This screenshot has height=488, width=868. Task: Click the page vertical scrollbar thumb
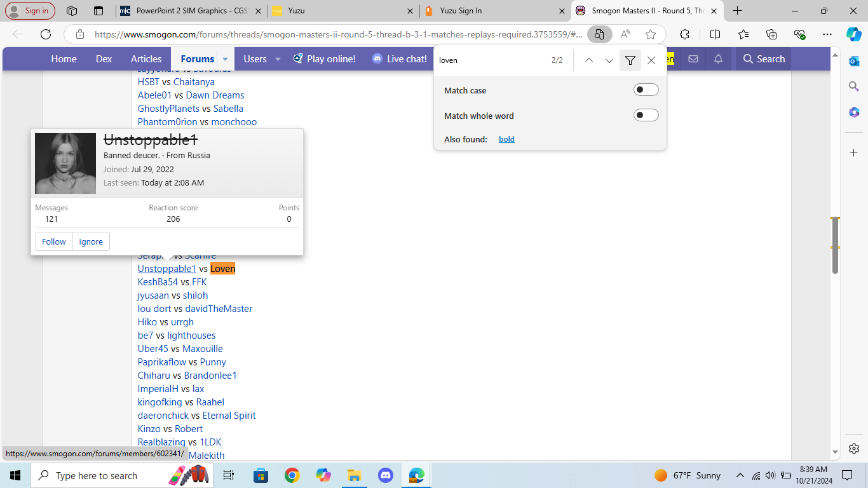[835, 245]
